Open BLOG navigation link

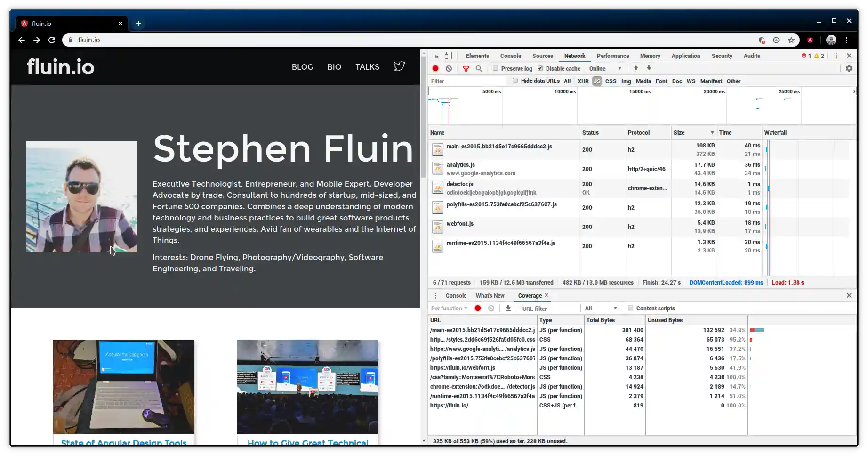[302, 67]
